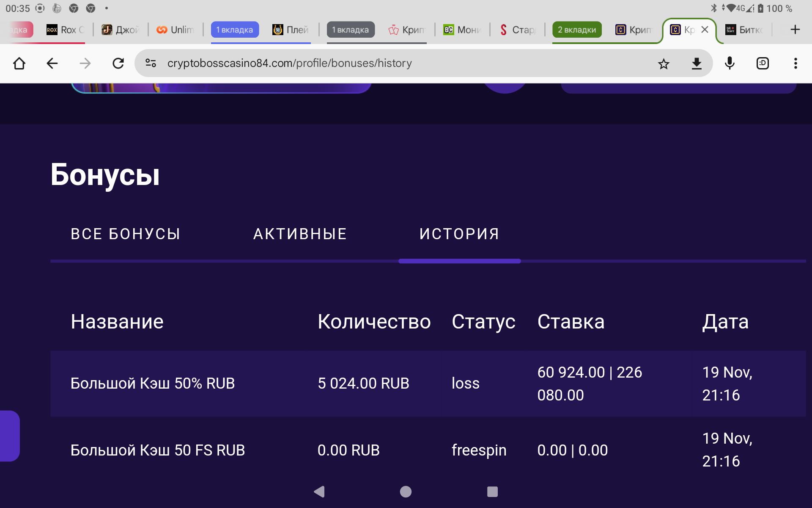Open site settings icon in address bar

(151, 63)
